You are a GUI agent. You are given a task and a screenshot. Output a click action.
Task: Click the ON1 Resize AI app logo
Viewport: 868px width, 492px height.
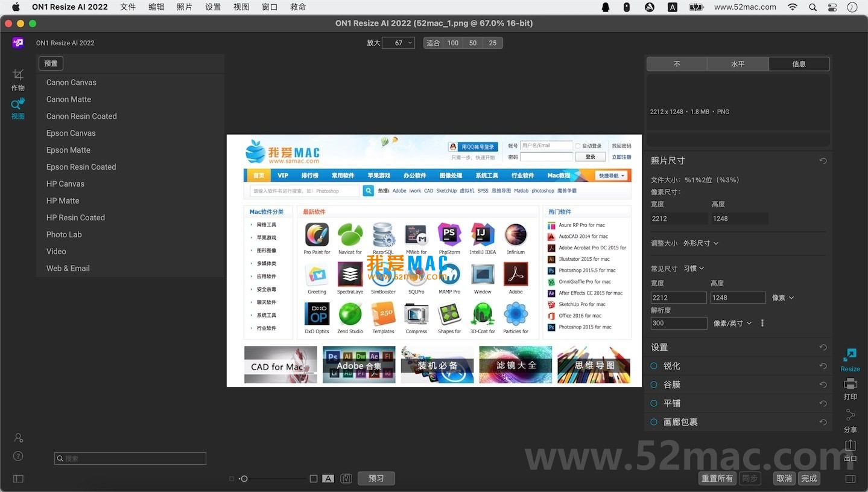pyautogui.click(x=18, y=43)
